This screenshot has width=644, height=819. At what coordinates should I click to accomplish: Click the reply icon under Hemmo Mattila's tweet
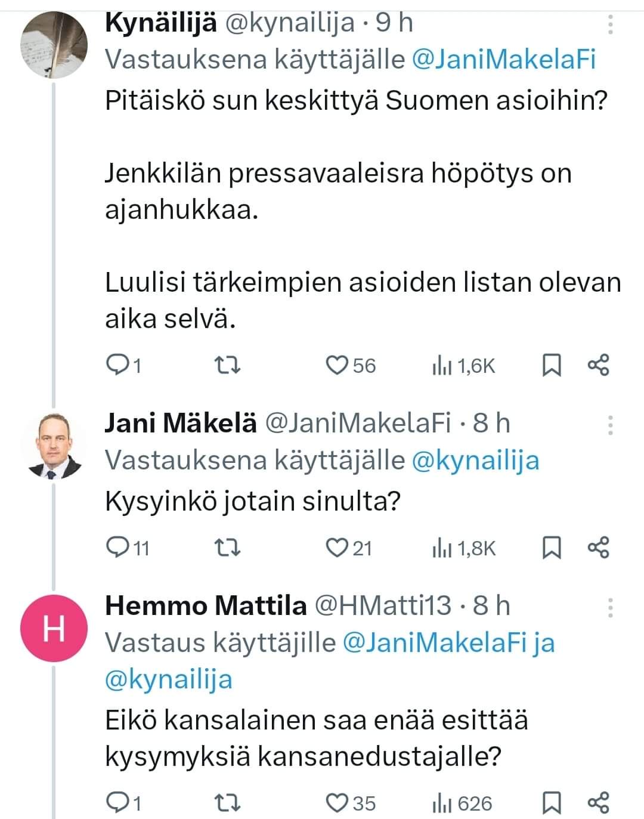(119, 802)
